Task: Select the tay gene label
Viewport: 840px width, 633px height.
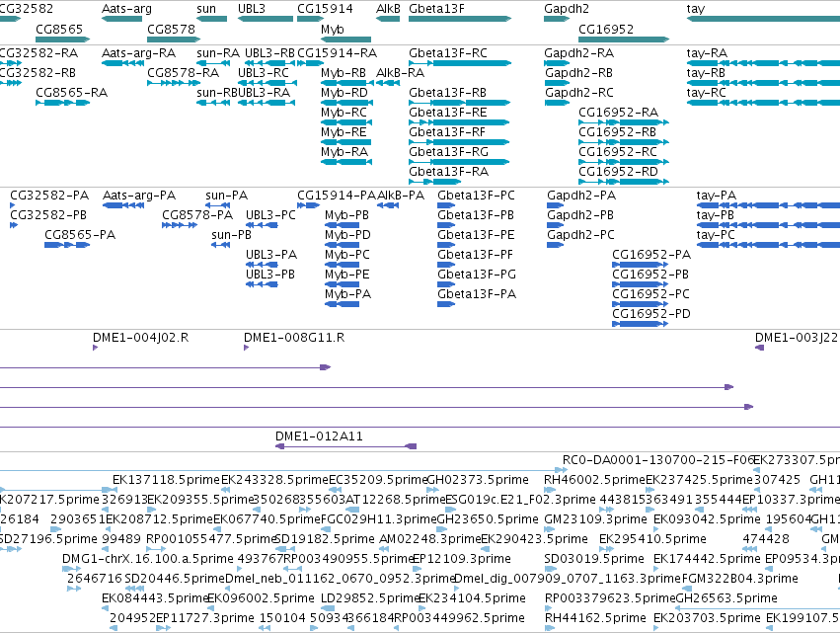Action: [696, 9]
